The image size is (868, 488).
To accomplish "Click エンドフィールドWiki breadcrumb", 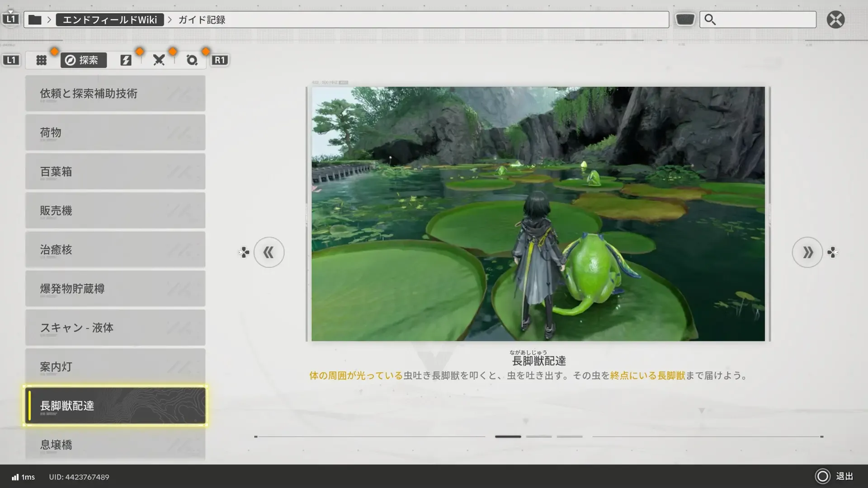I will (x=110, y=20).
